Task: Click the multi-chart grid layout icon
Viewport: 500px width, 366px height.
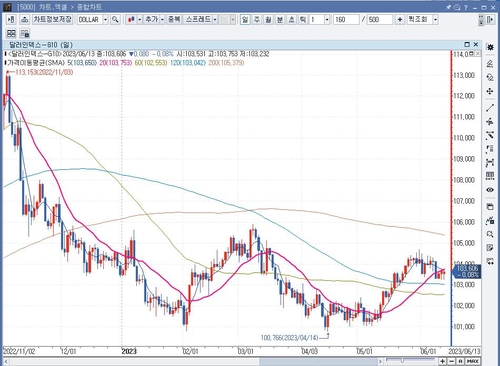Action: point(11,33)
